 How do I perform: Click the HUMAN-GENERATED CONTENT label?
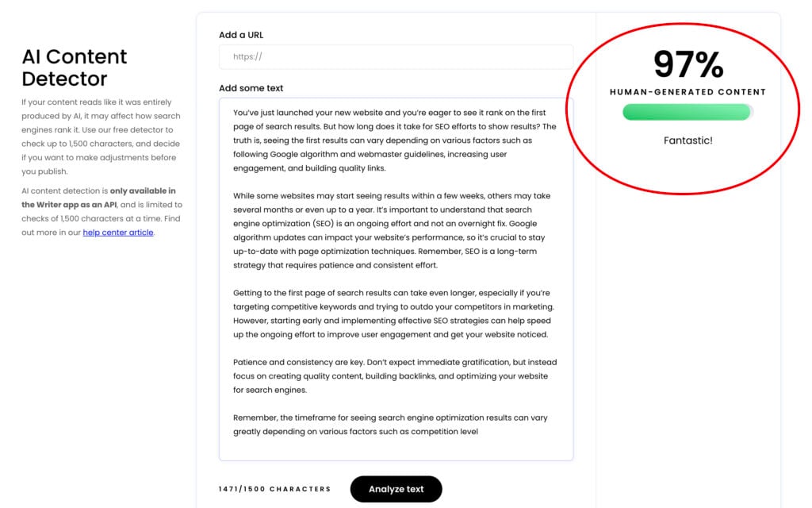(x=687, y=91)
